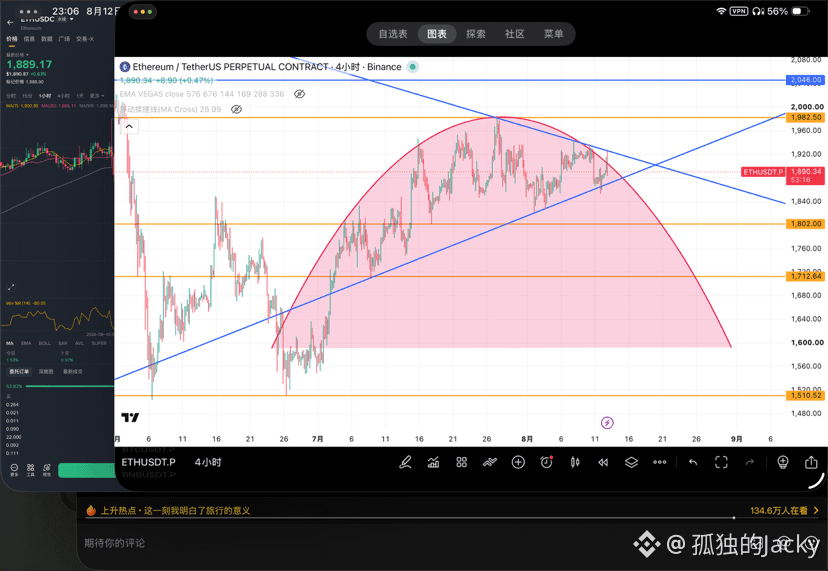Image resolution: width=828 pixels, height=571 pixels.
Task: Switch to the 社区 tab
Action: pos(514,34)
